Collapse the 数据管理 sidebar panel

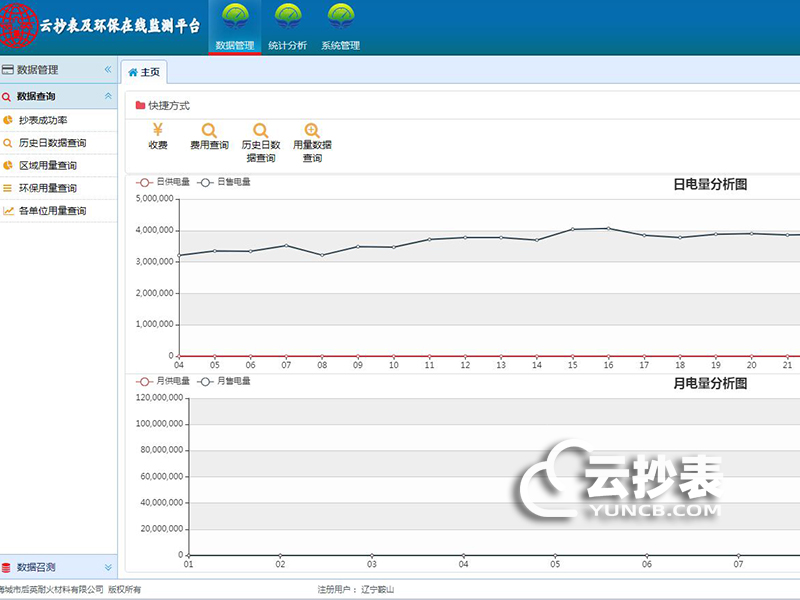click(x=108, y=70)
